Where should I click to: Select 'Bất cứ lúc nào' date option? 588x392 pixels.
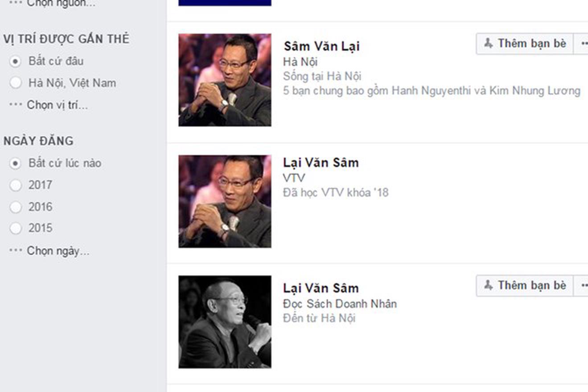click(x=16, y=164)
